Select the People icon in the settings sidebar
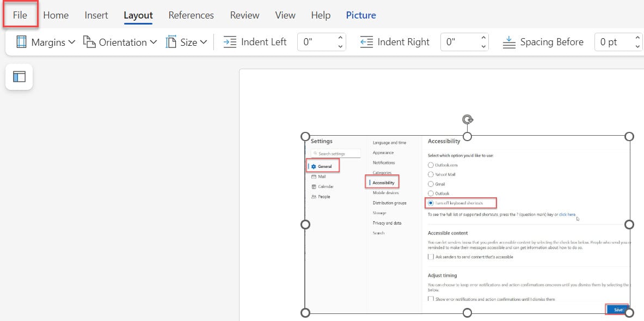Screen dimensions: 644x321 315,196
